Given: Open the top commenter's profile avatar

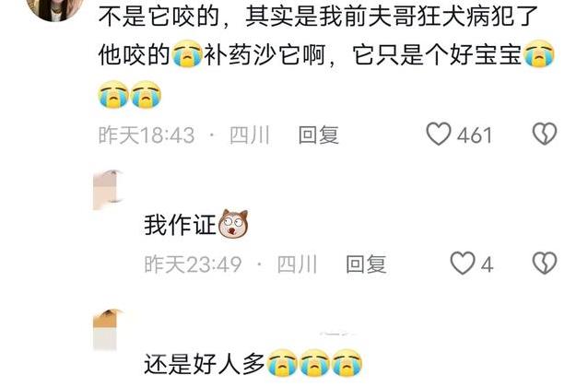Looking at the screenshot, I should tap(53, 8).
